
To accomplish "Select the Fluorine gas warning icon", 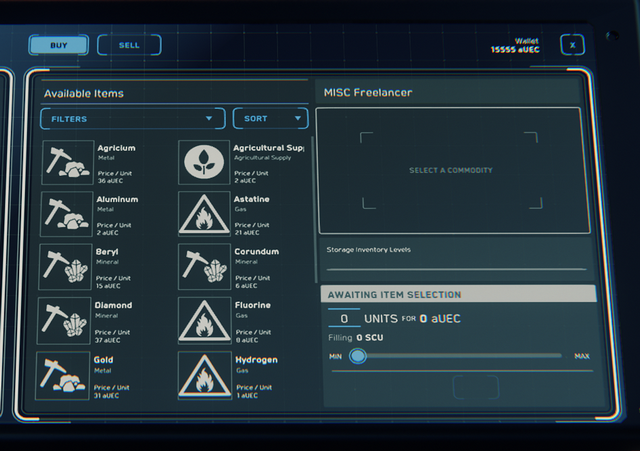I will tap(204, 320).
